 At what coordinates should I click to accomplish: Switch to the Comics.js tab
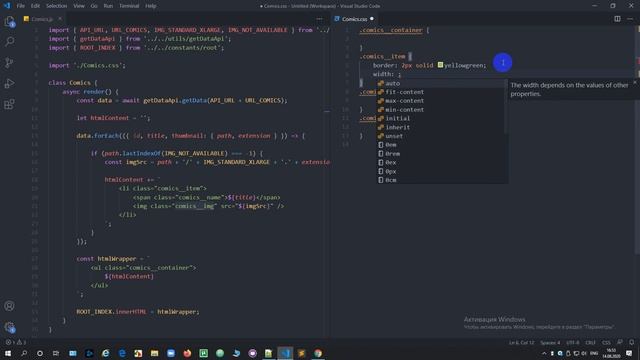tap(42, 19)
